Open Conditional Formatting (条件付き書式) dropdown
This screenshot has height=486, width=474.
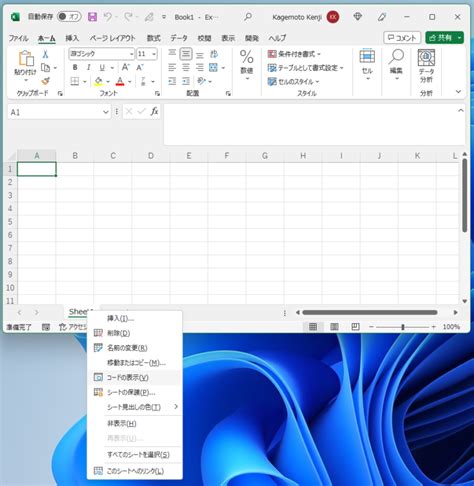(294, 54)
